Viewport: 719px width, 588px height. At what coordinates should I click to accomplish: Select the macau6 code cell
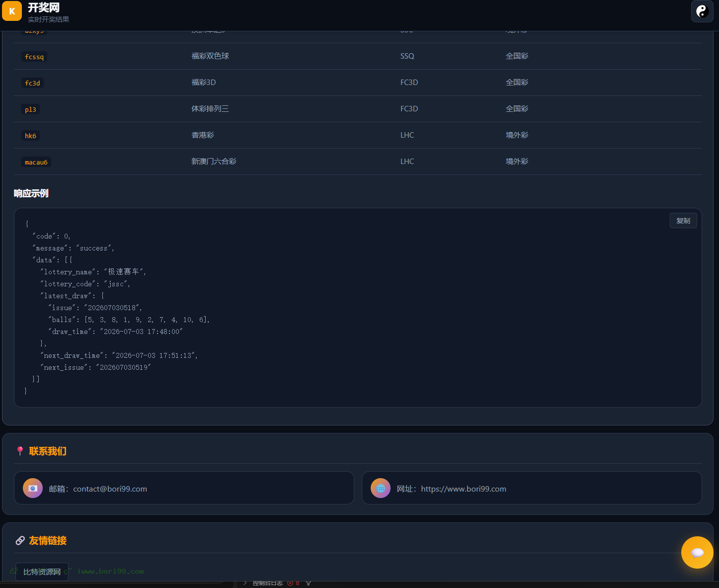pos(36,162)
